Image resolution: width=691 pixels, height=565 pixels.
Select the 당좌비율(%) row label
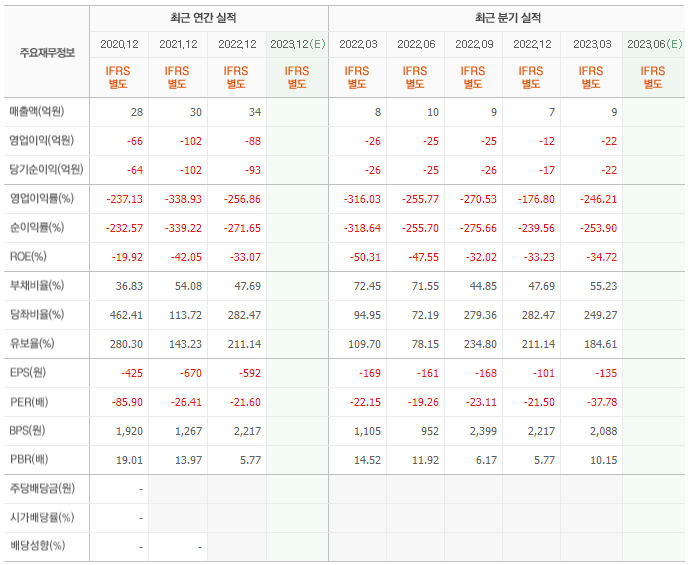coord(37,315)
